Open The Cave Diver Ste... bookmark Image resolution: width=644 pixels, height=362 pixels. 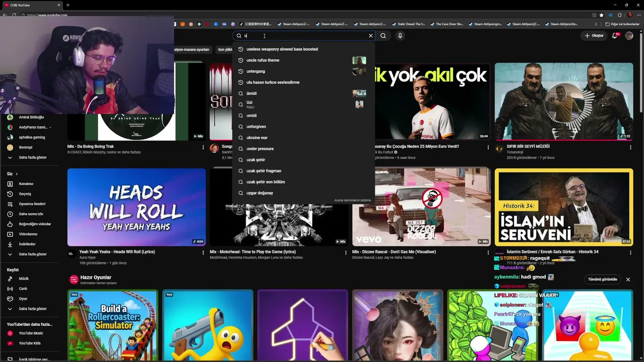tap(446, 24)
